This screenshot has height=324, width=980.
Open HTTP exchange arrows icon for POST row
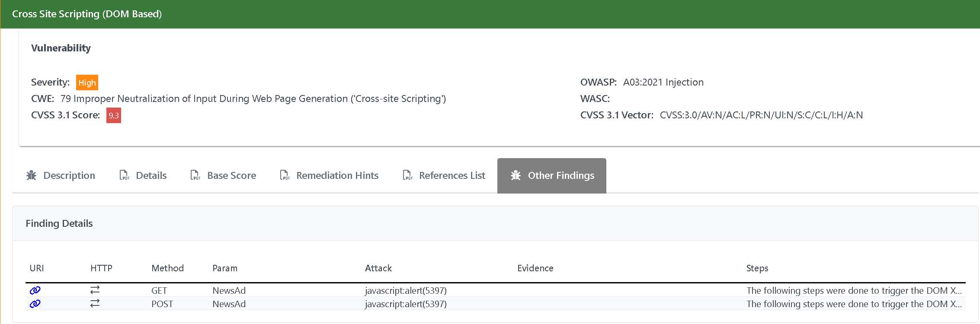click(95, 304)
